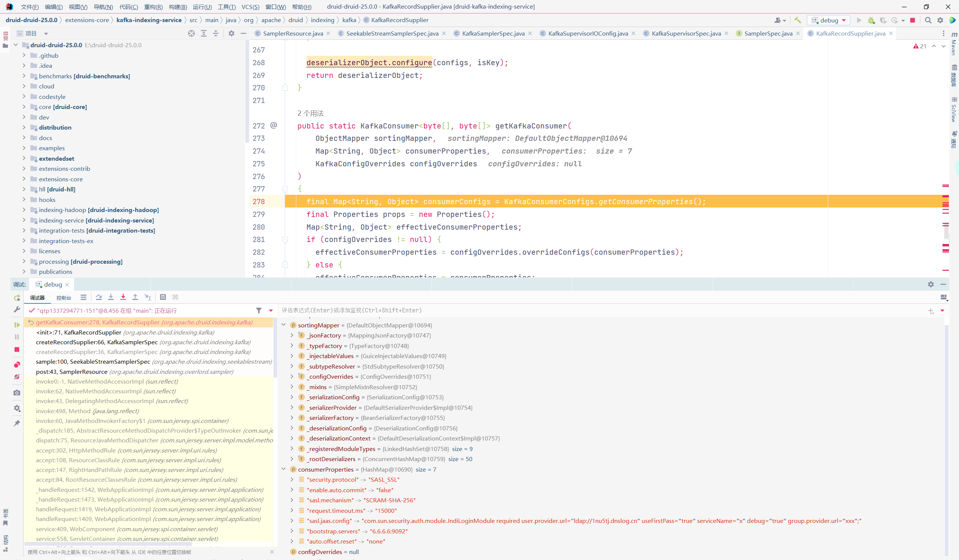This screenshot has width=959, height=560.
Task: Click the evaluate expression input field
Action: pos(601,311)
